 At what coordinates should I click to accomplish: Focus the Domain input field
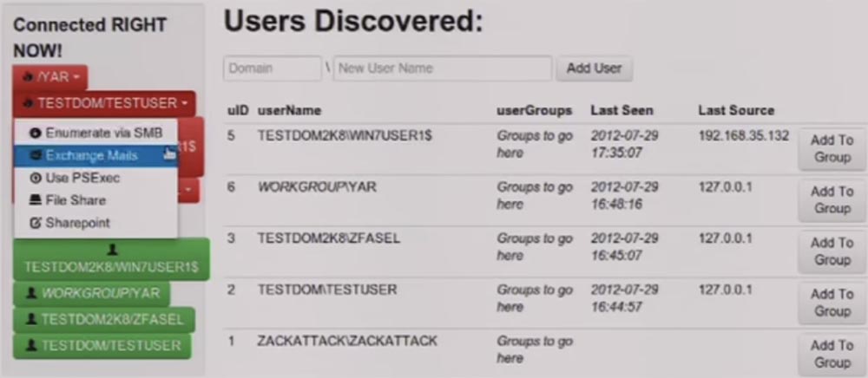point(273,68)
